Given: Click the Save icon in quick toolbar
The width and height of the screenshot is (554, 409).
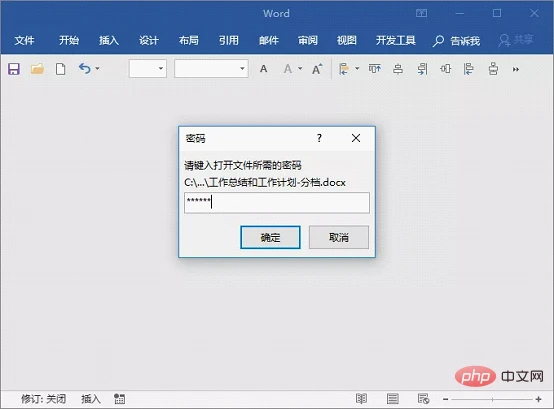Looking at the screenshot, I should point(14,69).
